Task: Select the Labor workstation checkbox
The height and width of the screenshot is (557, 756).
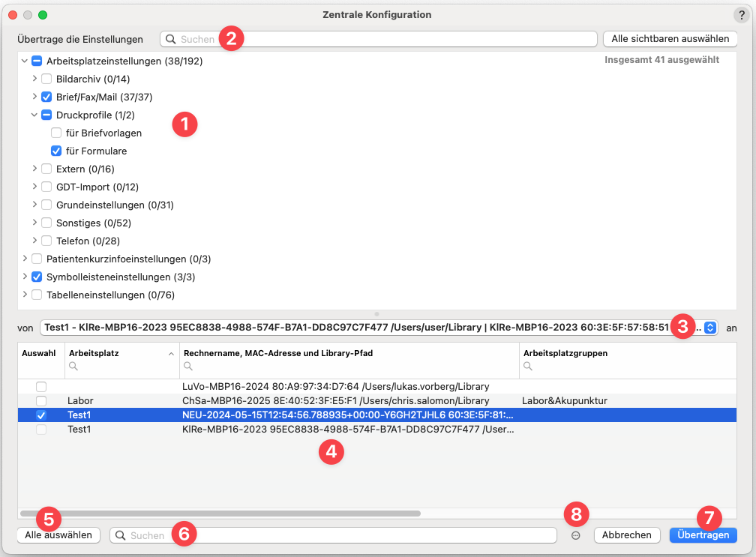Action: (x=41, y=401)
